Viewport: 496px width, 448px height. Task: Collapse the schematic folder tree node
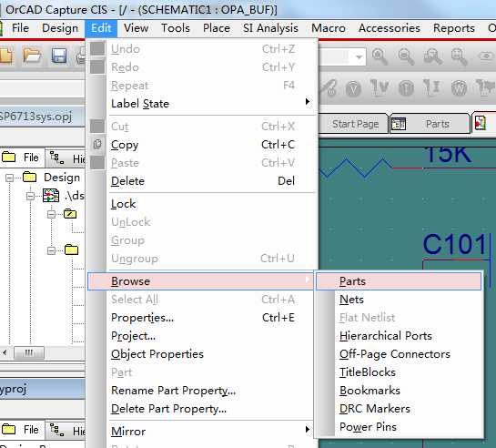tap(51, 214)
